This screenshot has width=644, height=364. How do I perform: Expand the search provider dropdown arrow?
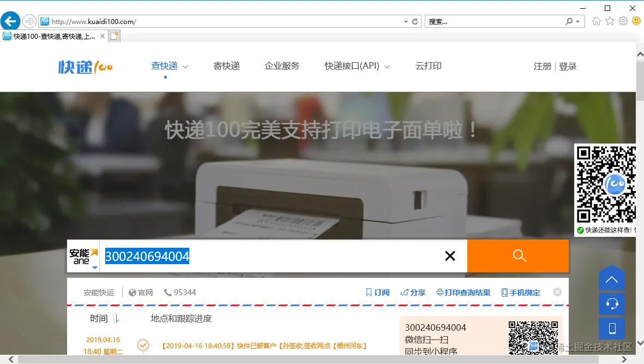(578, 21)
